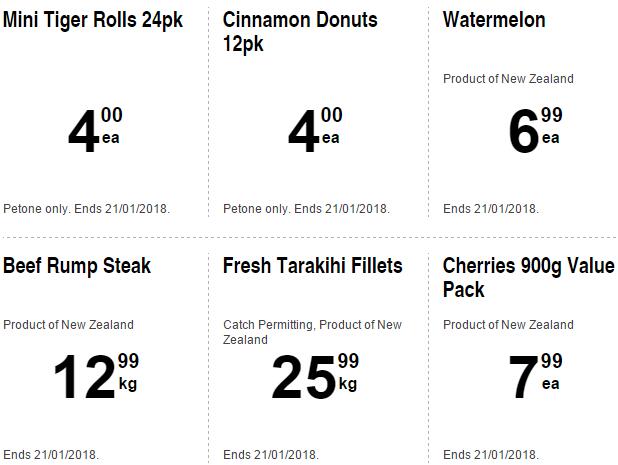Viewport: 618px width, 465px height.
Task: Click the Watermelon 6.99 price
Action: 534,131
